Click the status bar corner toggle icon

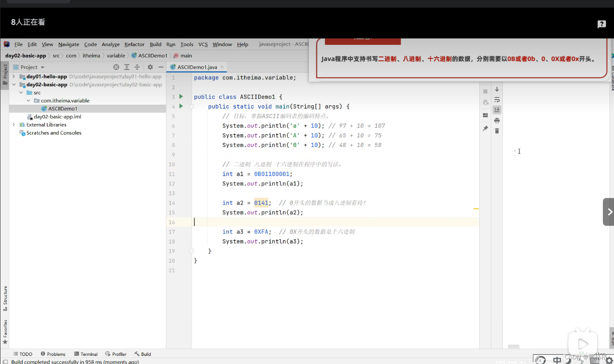tap(5, 361)
